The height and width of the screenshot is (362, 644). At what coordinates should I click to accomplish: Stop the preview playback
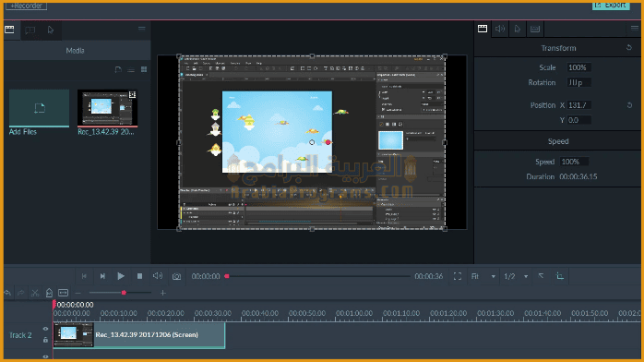tap(139, 276)
